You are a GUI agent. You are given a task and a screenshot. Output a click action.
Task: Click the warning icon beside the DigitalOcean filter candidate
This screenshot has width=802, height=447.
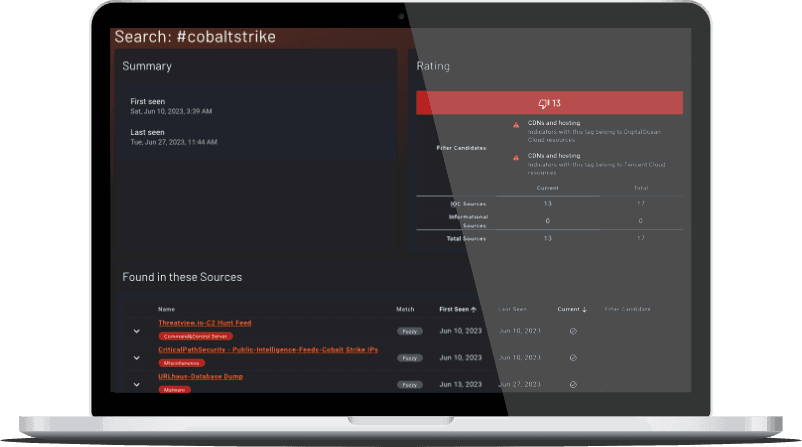tap(516, 125)
